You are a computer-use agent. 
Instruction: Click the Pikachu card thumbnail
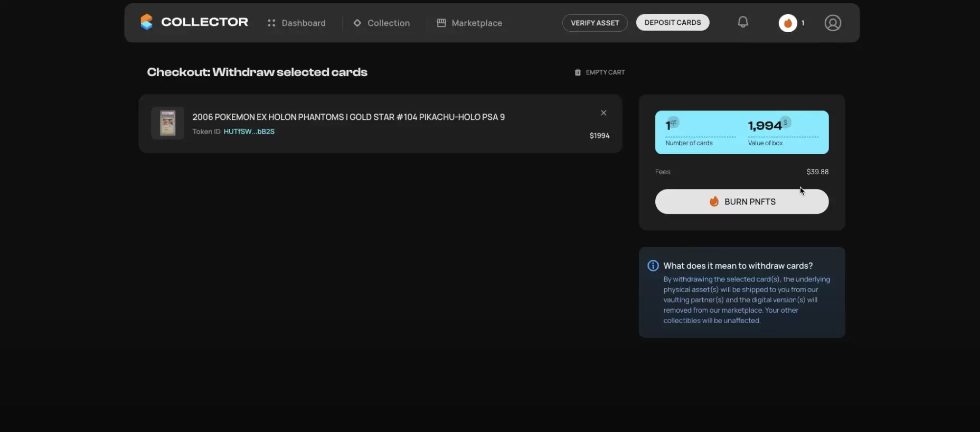point(167,123)
